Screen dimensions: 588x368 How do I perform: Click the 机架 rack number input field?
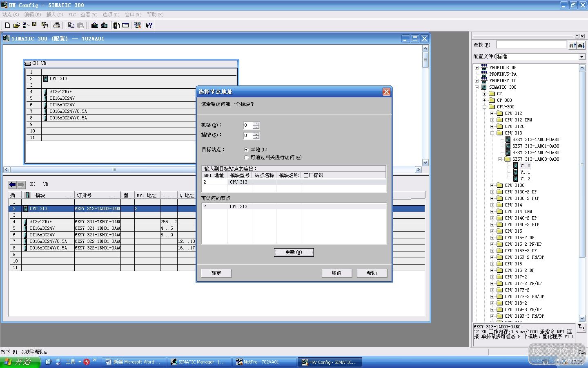tap(248, 126)
